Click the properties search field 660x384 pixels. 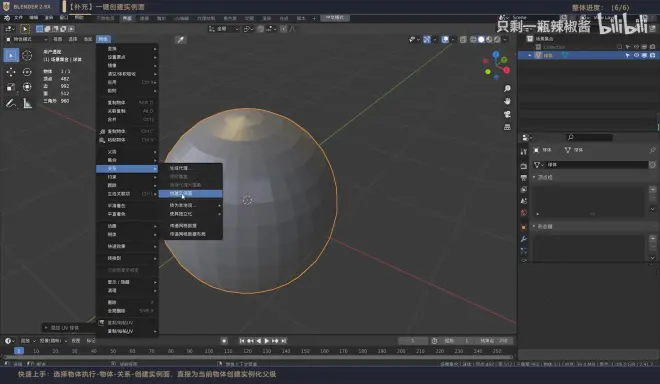click(589, 137)
